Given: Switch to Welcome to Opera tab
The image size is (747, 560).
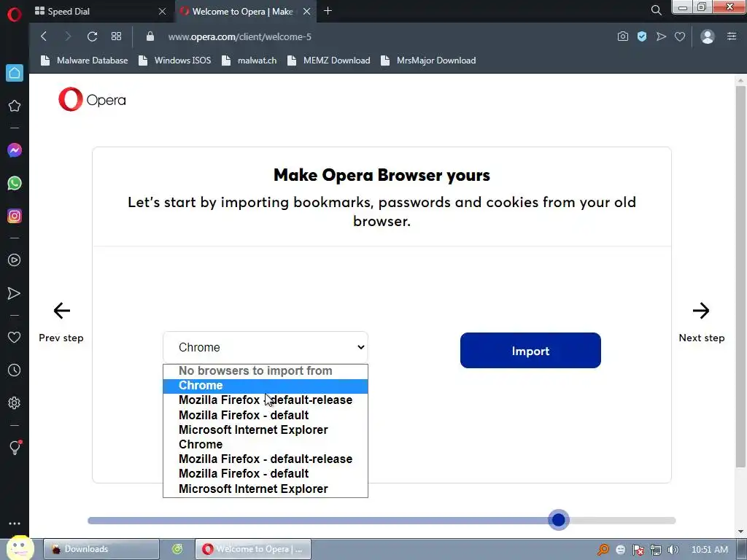Looking at the screenshot, I should click(247, 11).
